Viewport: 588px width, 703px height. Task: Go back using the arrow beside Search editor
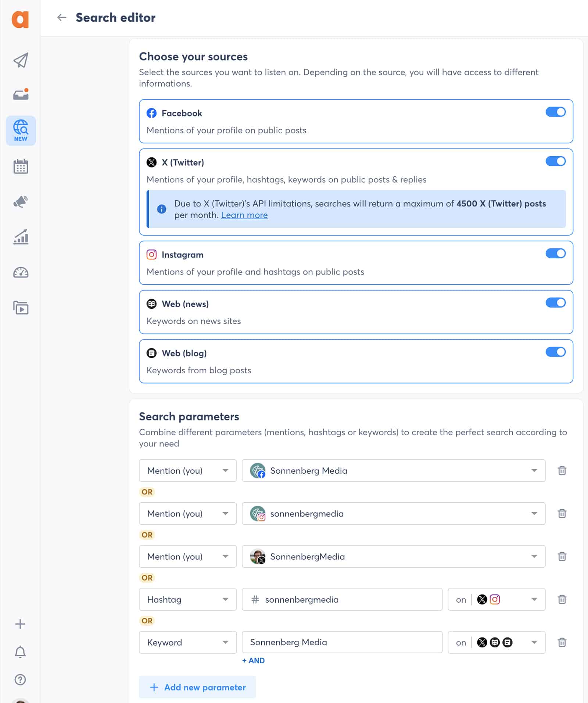click(62, 17)
